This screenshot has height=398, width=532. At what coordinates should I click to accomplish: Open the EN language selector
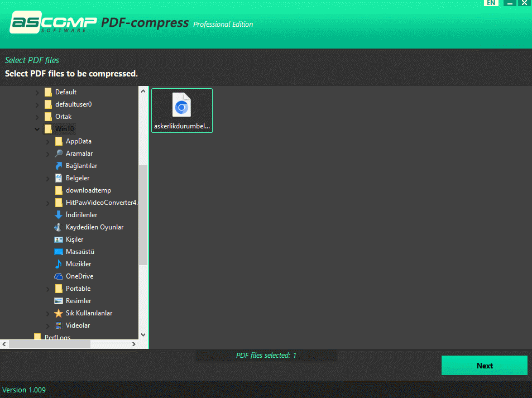click(491, 3)
